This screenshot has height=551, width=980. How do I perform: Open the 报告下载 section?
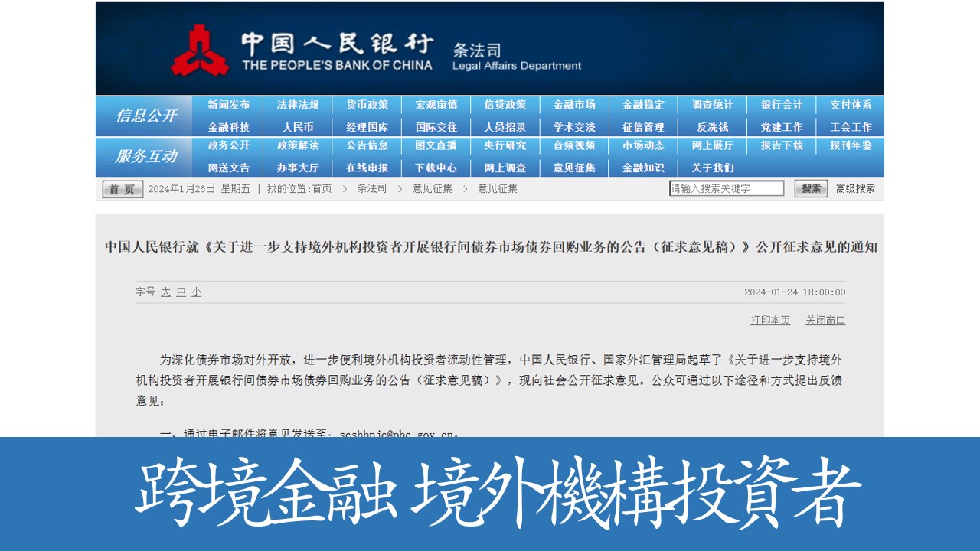click(782, 145)
